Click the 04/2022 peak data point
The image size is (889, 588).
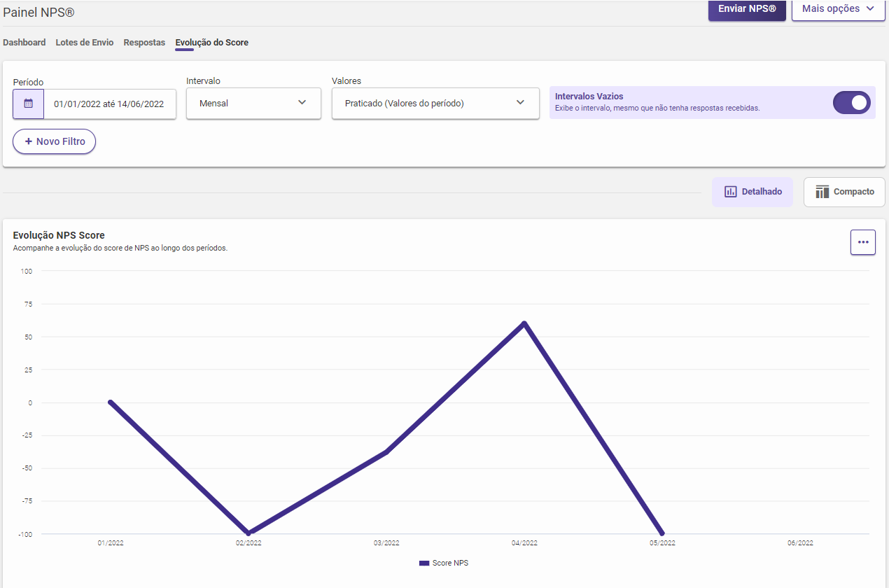tap(524, 323)
